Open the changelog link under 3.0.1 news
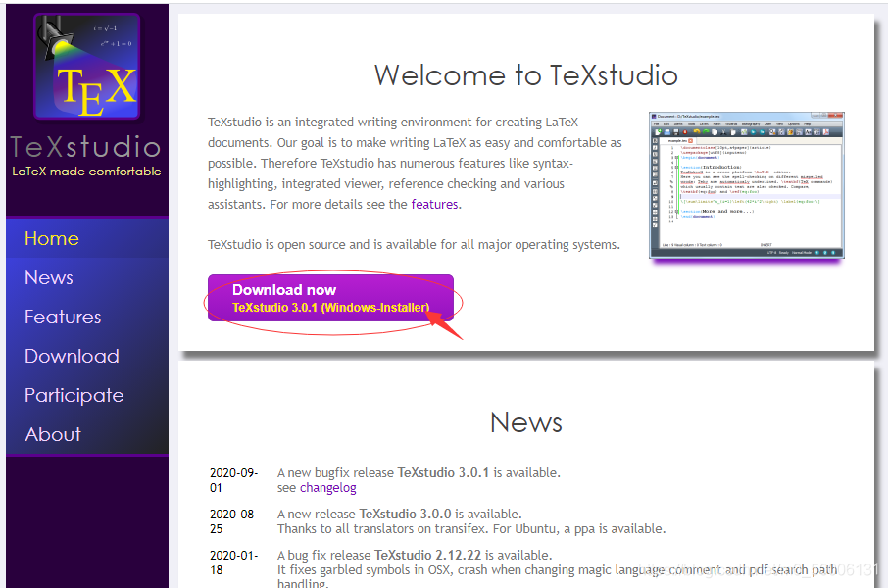 tap(328, 488)
